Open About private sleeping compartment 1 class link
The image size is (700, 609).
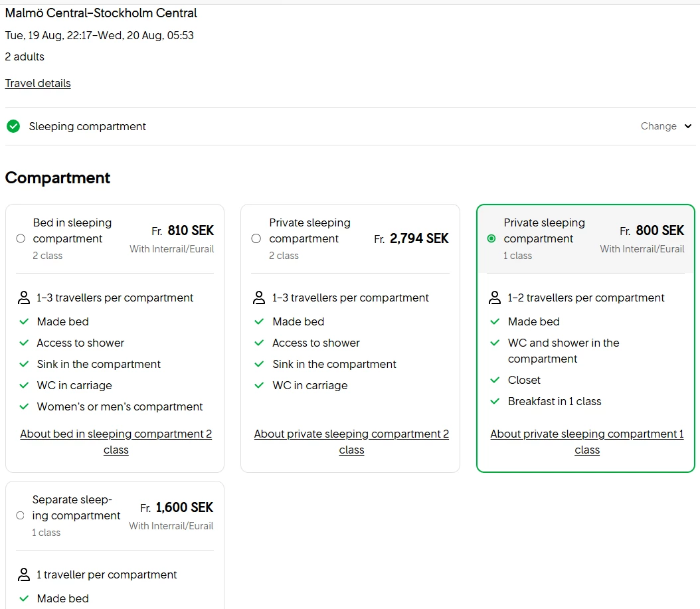pos(586,442)
